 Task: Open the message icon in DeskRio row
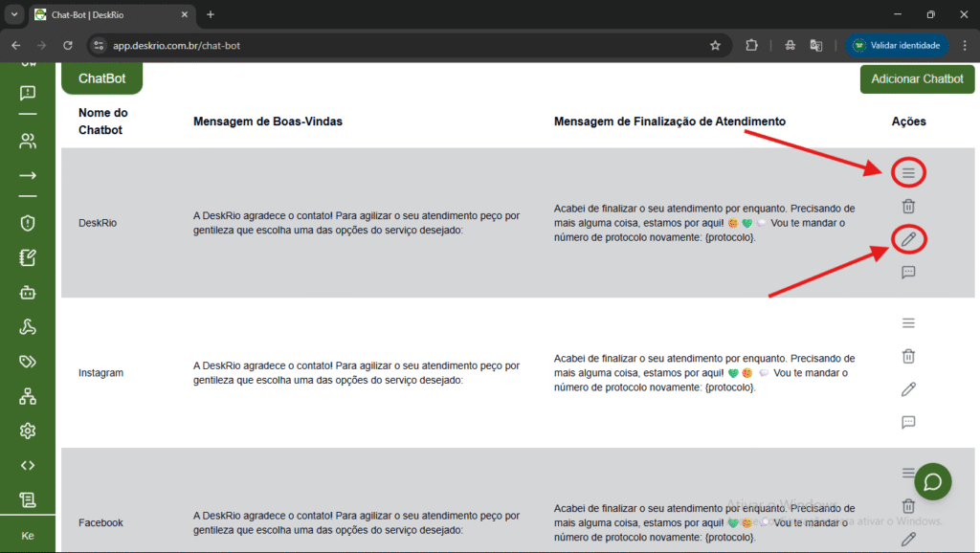[908, 273]
